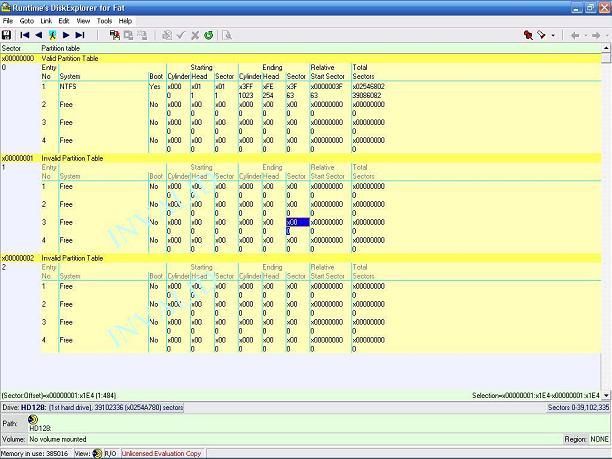Click the grayed copy-windows toolbar icon
Viewport: 612px width, 459px height.
pos(128,35)
